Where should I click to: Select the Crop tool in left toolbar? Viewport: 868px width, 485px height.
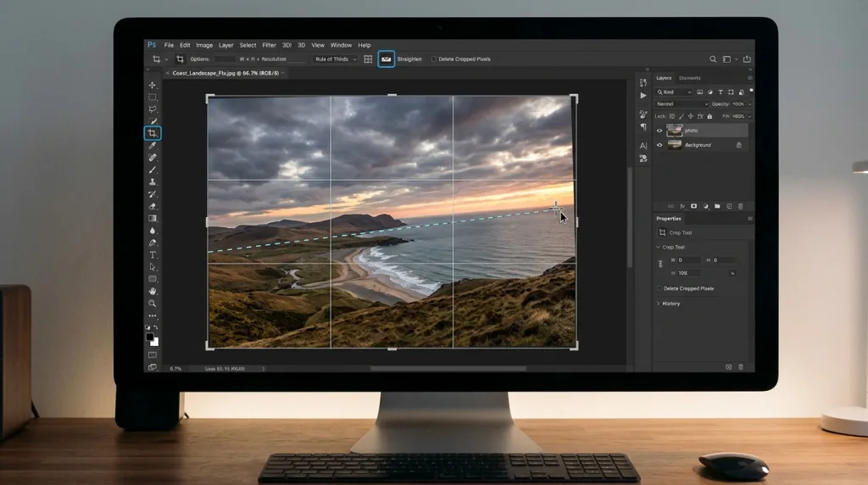point(153,133)
